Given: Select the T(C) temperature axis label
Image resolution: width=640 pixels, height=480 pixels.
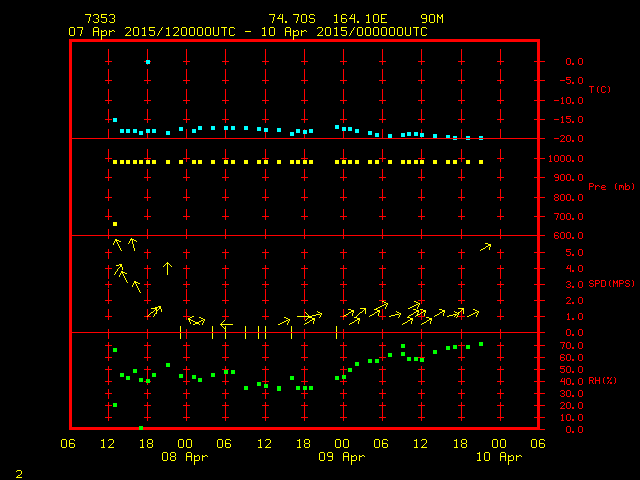Looking at the screenshot, I should [599, 90].
